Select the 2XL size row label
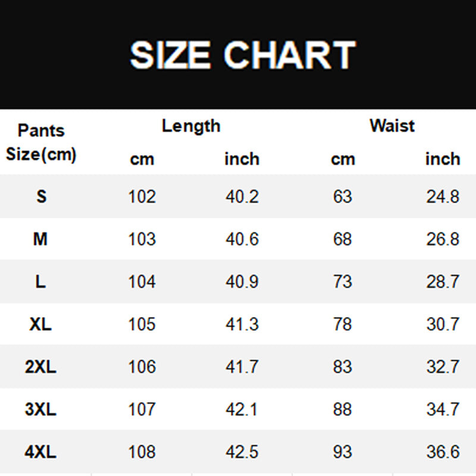Image resolution: width=476 pixels, height=476 pixels. (x=40, y=367)
